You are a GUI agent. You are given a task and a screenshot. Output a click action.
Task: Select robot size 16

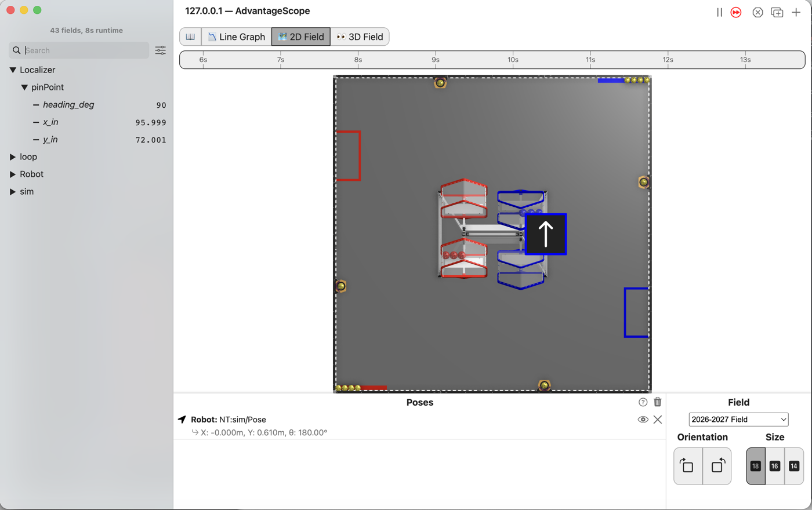pyautogui.click(x=775, y=466)
